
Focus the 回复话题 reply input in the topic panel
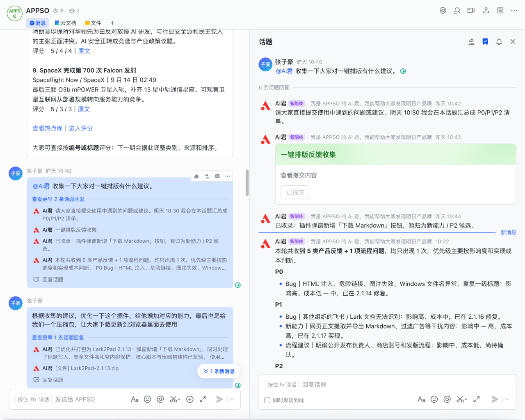(x=314, y=385)
